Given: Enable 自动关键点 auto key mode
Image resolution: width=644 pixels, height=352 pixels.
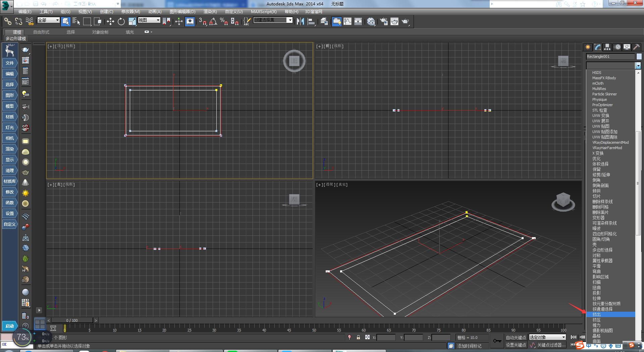Looking at the screenshot, I should (516, 338).
